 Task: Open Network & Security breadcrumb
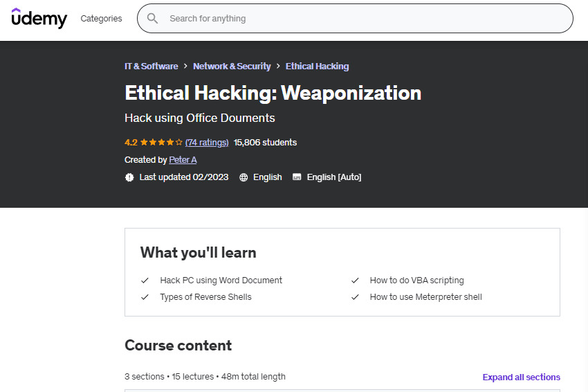[x=232, y=66]
